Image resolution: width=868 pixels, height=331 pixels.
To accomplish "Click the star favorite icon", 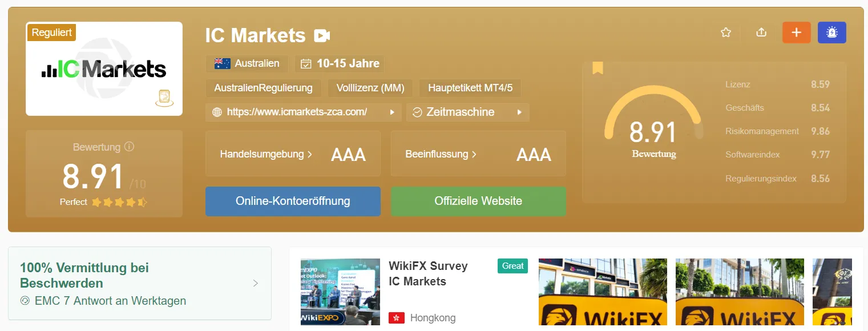I will [x=726, y=33].
